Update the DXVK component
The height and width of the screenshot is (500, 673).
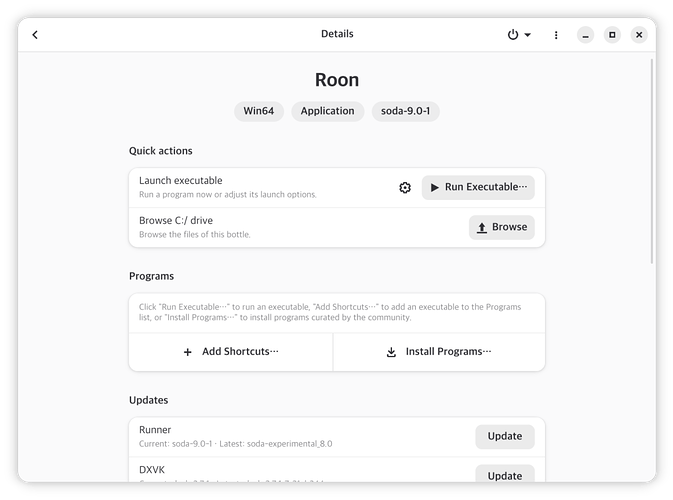[505, 474]
